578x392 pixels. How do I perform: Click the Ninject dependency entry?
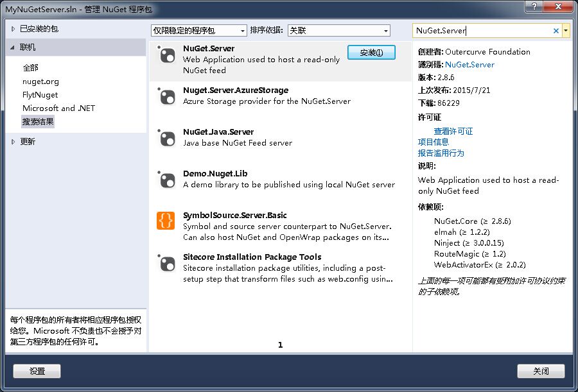click(469, 243)
